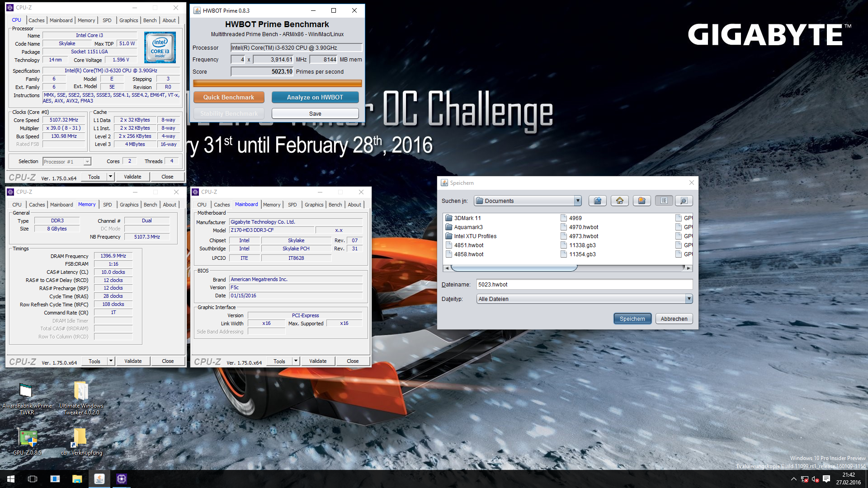Select the 3DMark 11 folder
The height and width of the screenshot is (488, 868).
[463, 218]
